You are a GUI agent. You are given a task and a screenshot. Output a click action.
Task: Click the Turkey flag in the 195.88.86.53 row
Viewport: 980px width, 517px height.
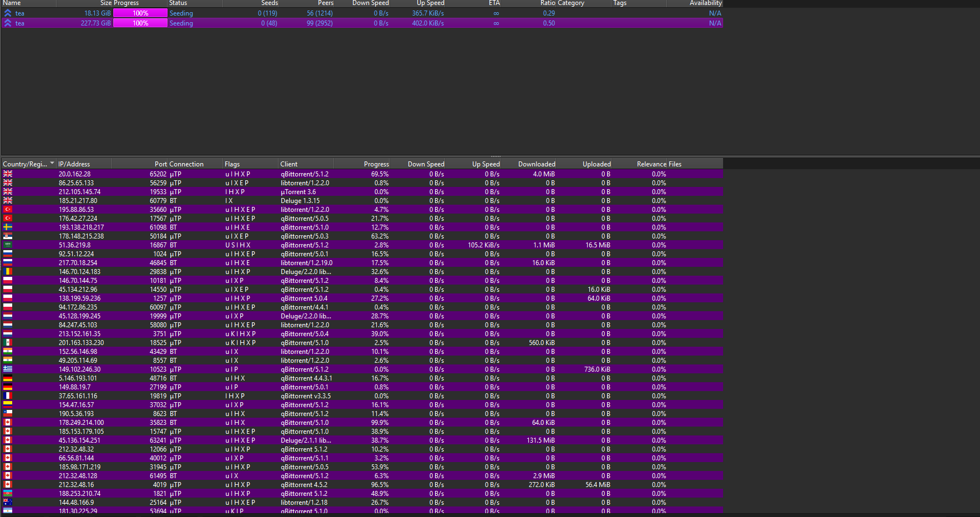tap(8, 209)
